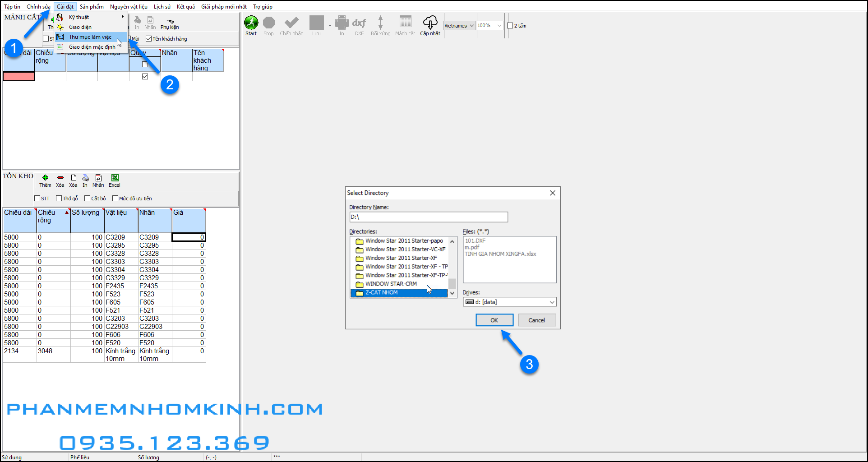Check the Thớ gỗ option
Image resolution: width=868 pixels, height=462 pixels.
click(x=59, y=198)
